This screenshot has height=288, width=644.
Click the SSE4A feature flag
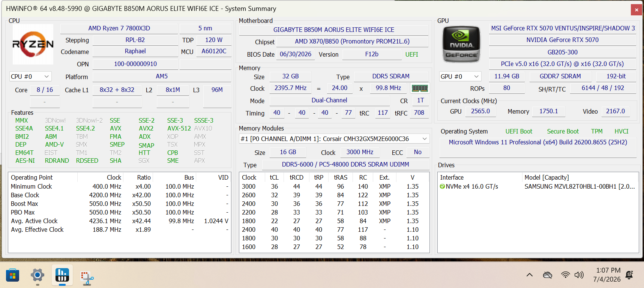pos(24,128)
